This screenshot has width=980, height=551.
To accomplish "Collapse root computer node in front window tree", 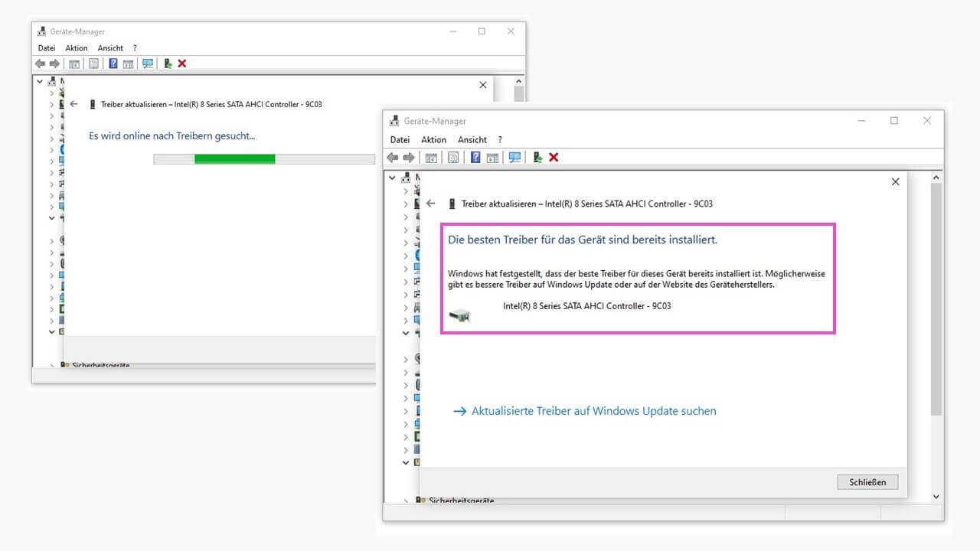I will [x=393, y=178].
